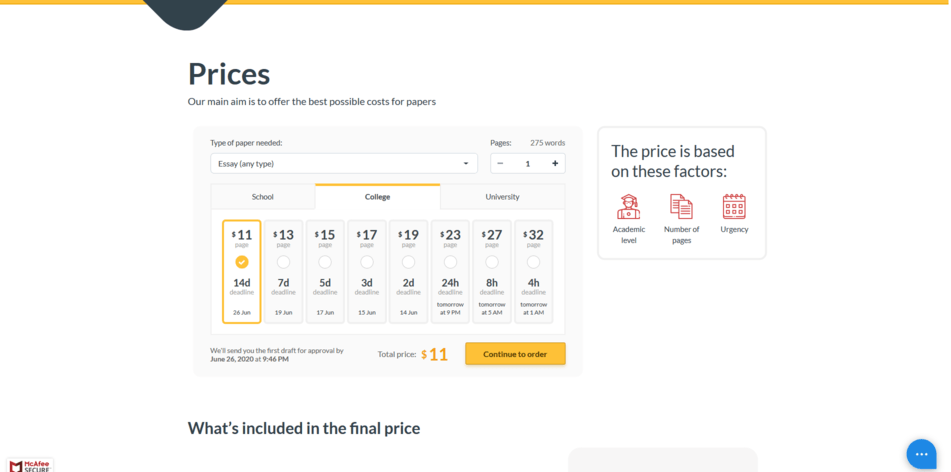
Task: Click the Urgency calendar icon
Action: pyautogui.click(x=734, y=206)
